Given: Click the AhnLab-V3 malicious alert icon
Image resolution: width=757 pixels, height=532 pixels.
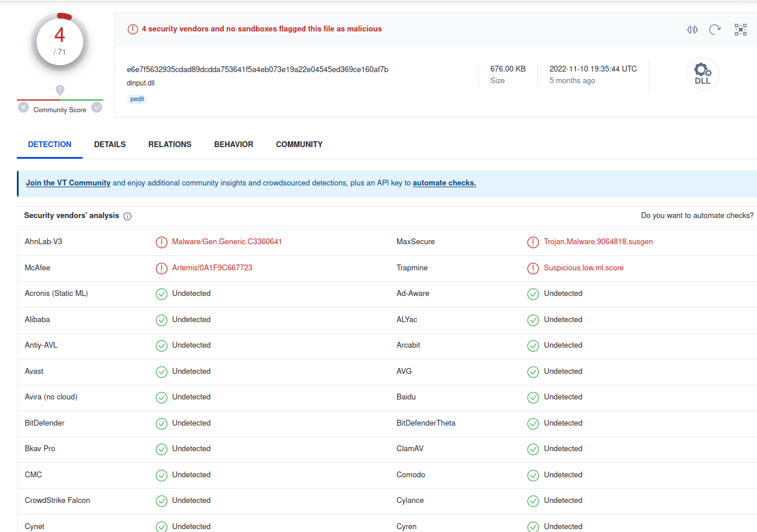Looking at the screenshot, I should 162,242.
